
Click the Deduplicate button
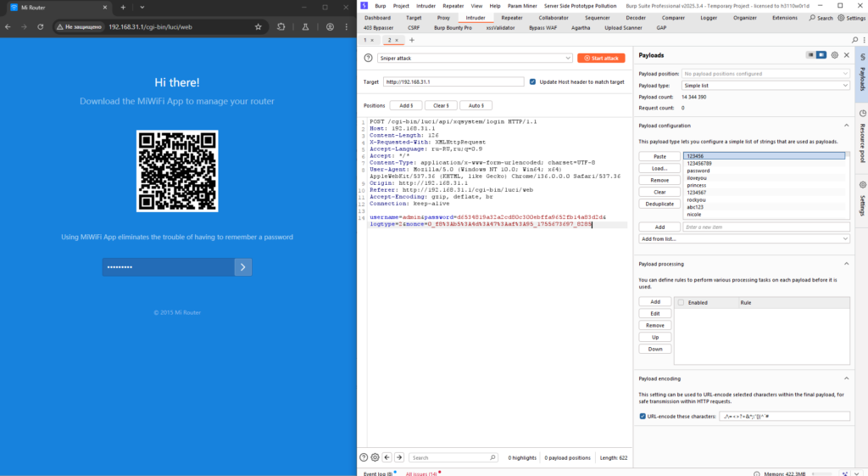click(x=659, y=204)
